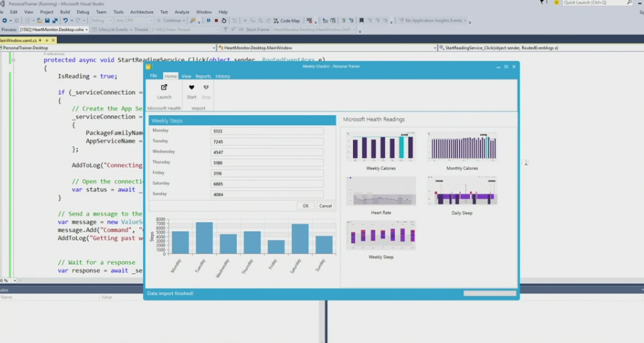Image resolution: width=644 pixels, height=343 pixels.
Task: Click the Undo arrow icon
Action: coord(65,20)
